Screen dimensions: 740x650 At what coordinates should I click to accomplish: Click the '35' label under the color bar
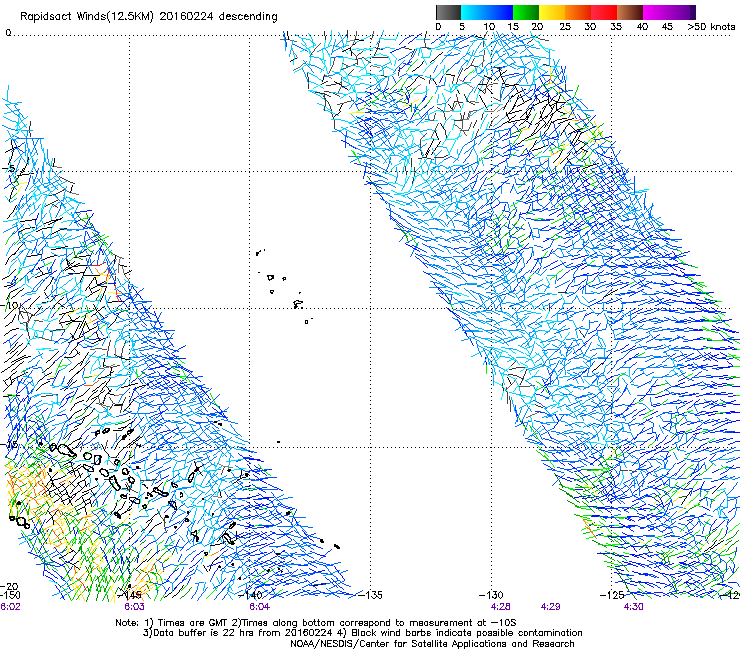tap(616, 27)
